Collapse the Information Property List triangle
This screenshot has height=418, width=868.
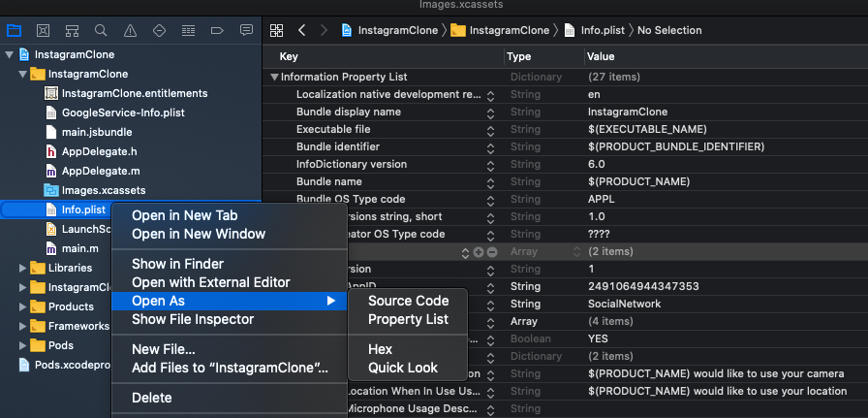coord(275,77)
